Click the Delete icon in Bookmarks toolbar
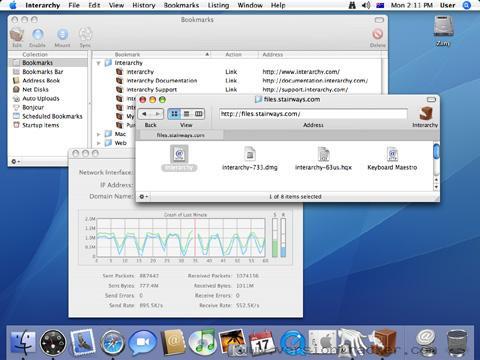This screenshot has height=360, width=480. point(377,34)
